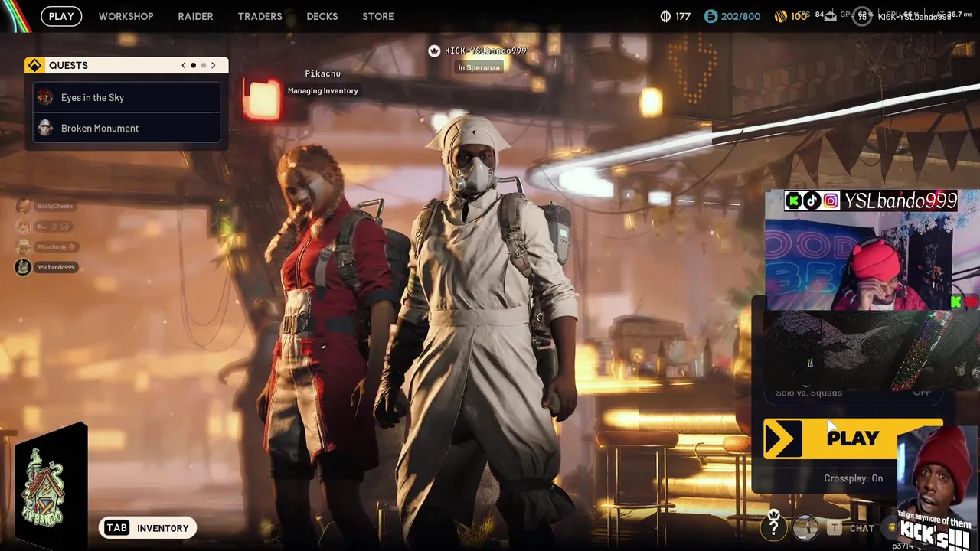Open the PLAY tab in top navigation
Image resolution: width=980 pixels, height=551 pixels.
61,16
